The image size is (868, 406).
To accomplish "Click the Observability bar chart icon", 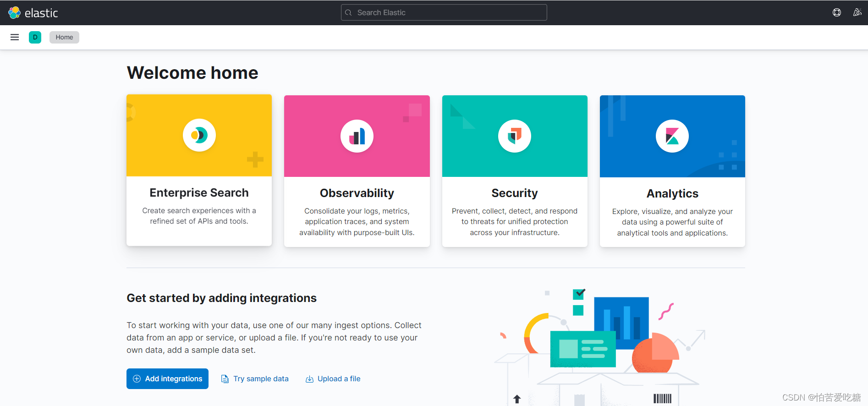I will tap(357, 136).
